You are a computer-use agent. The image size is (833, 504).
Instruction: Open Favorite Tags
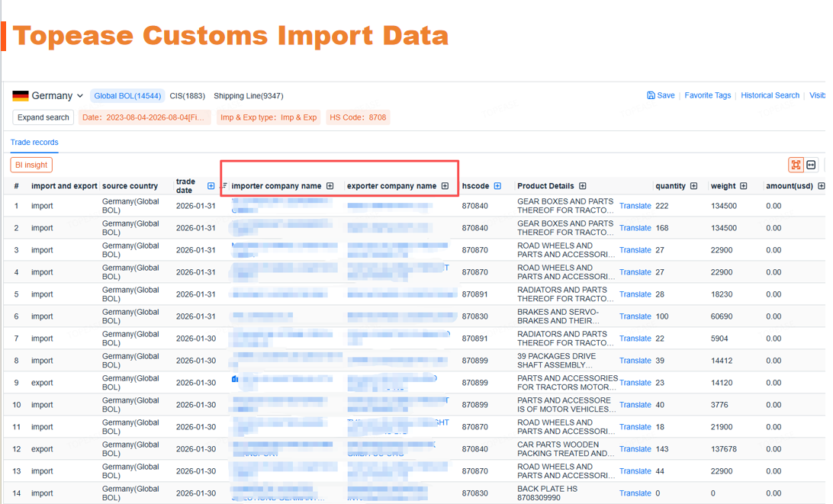pyautogui.click(x=708, y=95)
